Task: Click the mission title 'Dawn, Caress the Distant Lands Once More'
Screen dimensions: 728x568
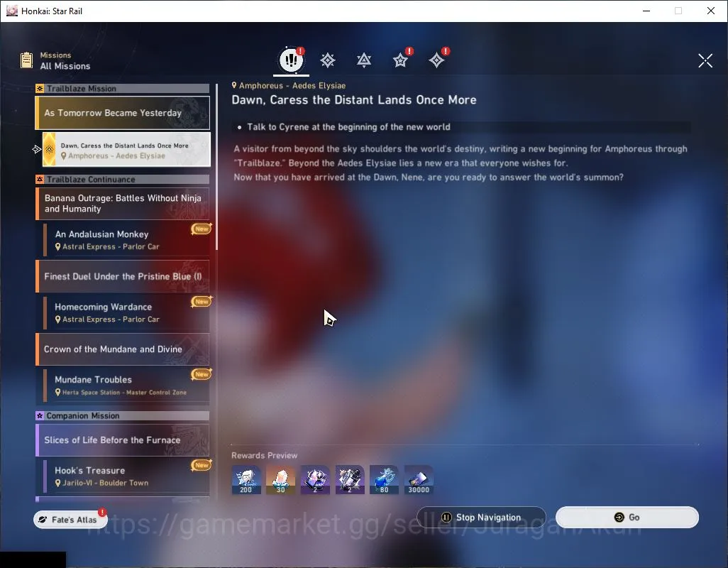Action: [354, 100]
